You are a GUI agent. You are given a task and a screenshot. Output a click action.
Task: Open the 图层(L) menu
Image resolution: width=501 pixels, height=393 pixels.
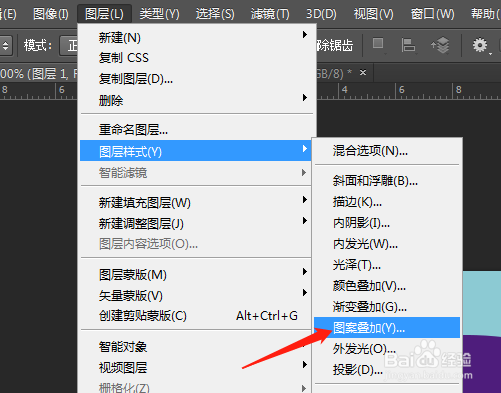pyautogui.click(x=104, y=14)
